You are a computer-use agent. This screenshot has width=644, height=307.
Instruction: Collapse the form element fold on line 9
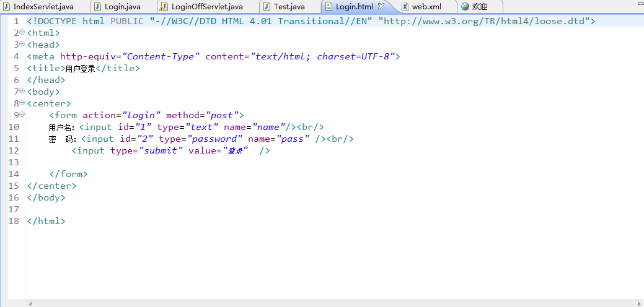[22, 115]
